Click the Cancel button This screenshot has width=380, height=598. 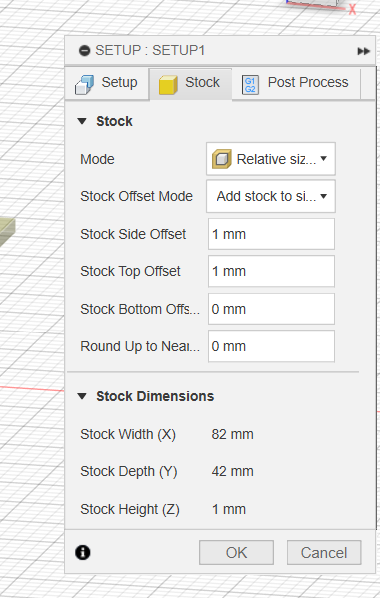(x=324, y=553)
